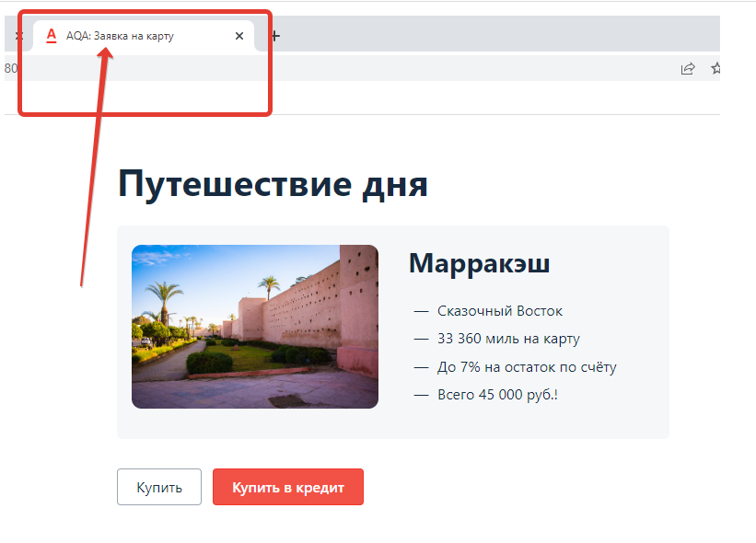Click "До 7% на остаток по счёту"
Viewport: 756px width, 543px height.
click(526, 366)
